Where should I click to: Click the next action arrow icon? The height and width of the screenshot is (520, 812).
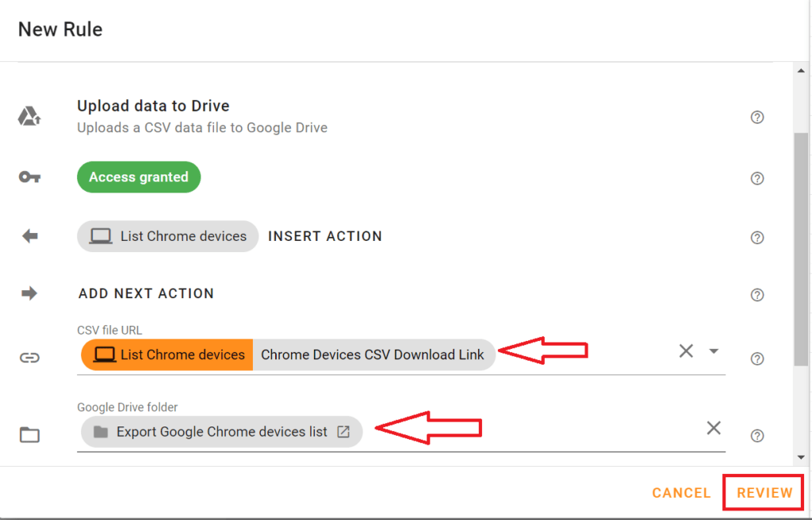pos(29,292)
